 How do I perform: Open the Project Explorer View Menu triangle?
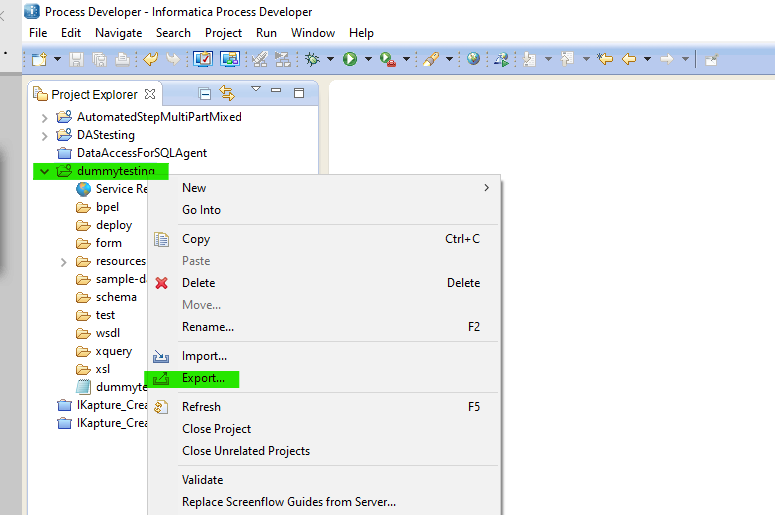(x=256, y=89)
